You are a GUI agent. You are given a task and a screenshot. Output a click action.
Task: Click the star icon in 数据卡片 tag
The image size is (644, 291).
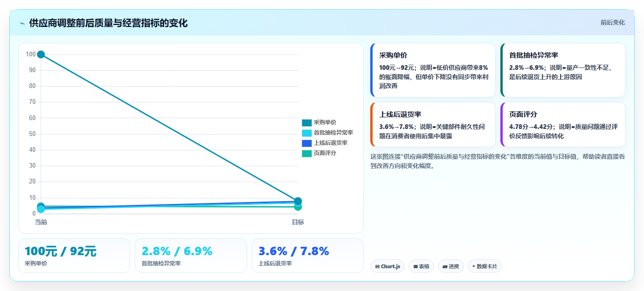474,266
